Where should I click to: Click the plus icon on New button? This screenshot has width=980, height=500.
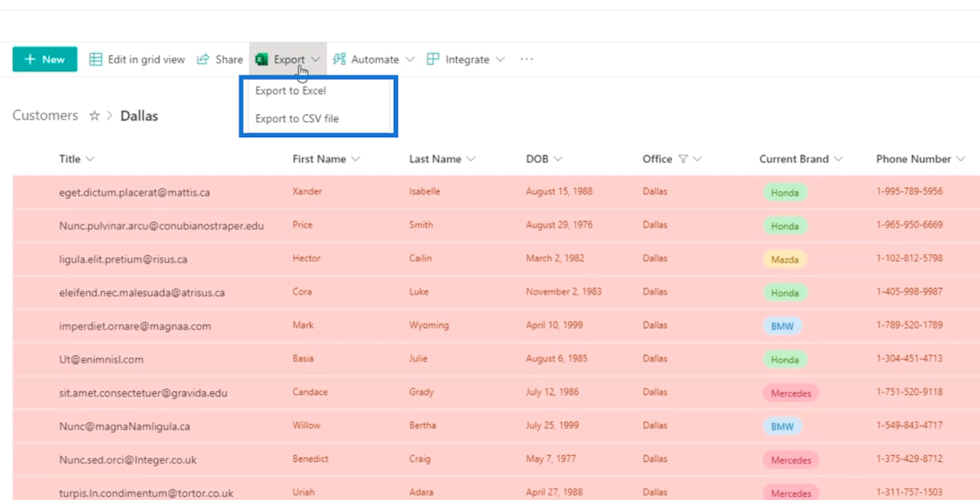[x=30, y=59]
